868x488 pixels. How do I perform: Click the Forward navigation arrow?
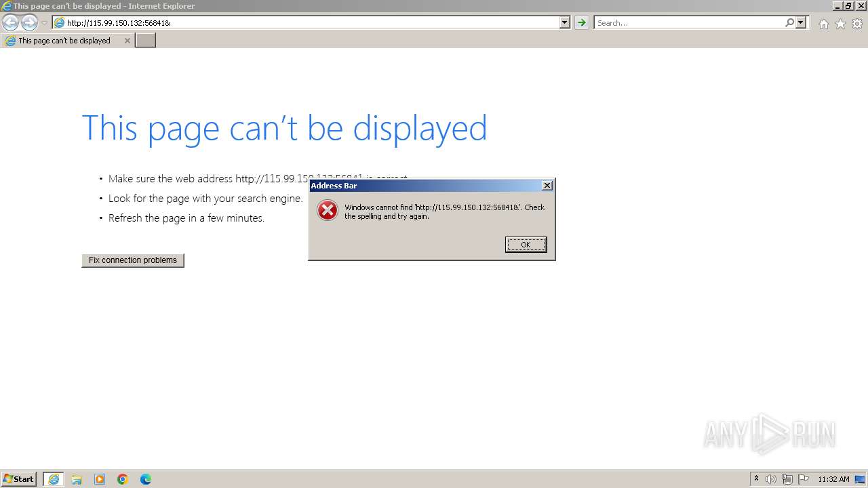click(x=29, y=23)
